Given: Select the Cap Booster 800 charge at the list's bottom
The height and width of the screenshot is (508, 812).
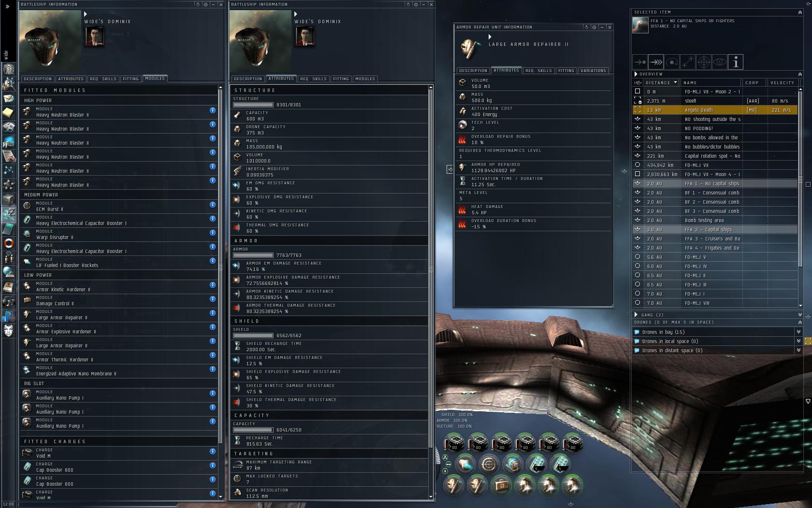Looking at the screenshot, I should [119, 481].
